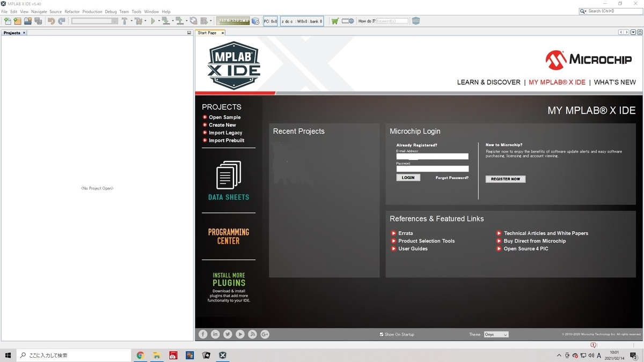
Task: Click the REGISTER NOW button
Action: click(506, 179)
